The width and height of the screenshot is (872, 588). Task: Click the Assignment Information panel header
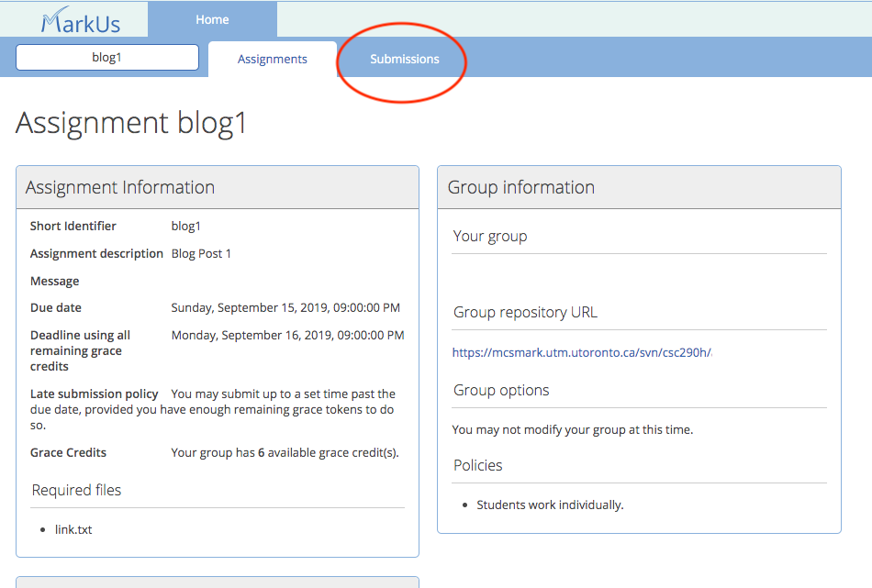218,187
